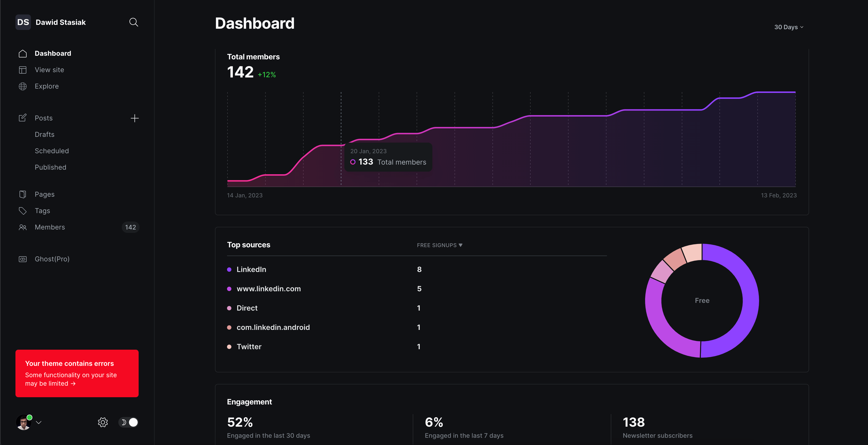The image size is (868, 445).
Task: Open the search magnifier icon
Action: pos(134,22)
